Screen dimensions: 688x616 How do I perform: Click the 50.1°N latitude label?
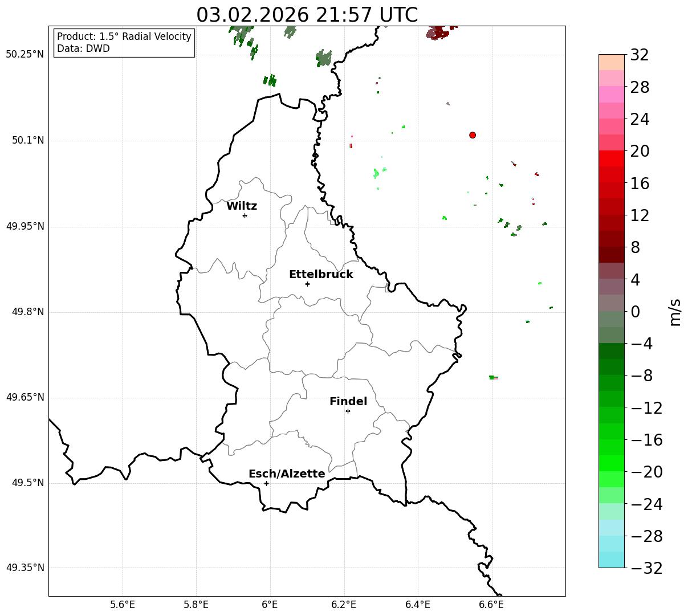[x=28, y=140]
